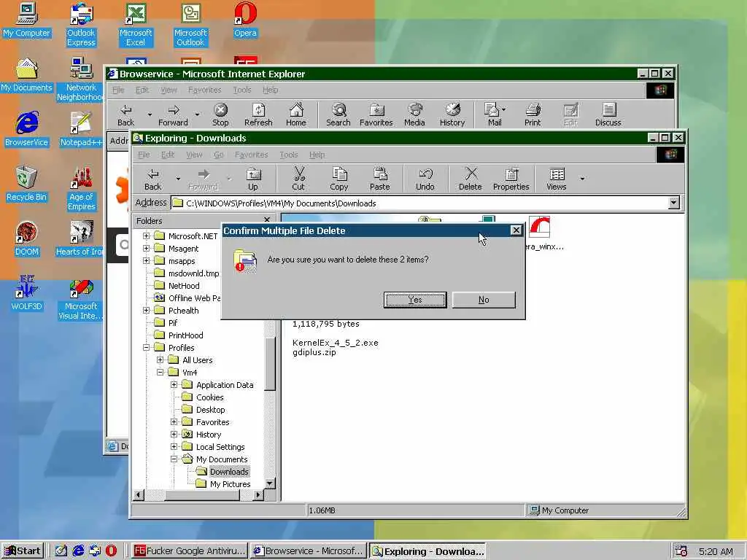The width and height of the screenshot is (747, 560).
Task: Click the Views toolbar icon
Action: [556, 179]
